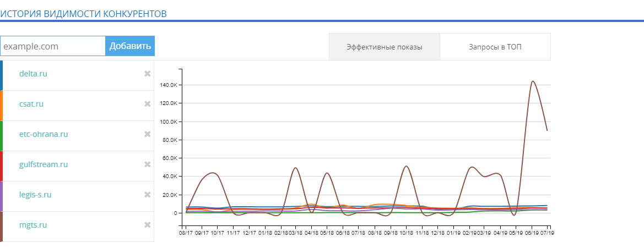Remove gulfstream.ru with the X icon
This screenshot has height=248, width=644.
point(147,164)
